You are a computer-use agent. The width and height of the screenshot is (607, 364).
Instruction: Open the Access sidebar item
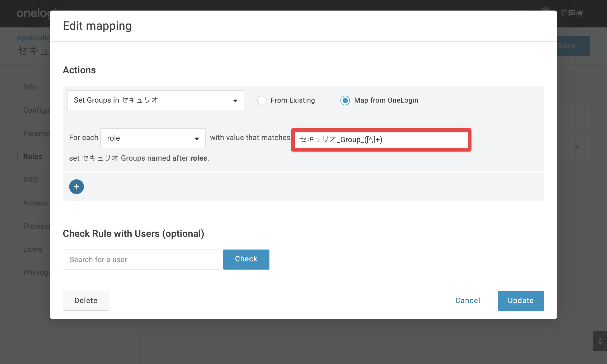(x=36, y=203)
